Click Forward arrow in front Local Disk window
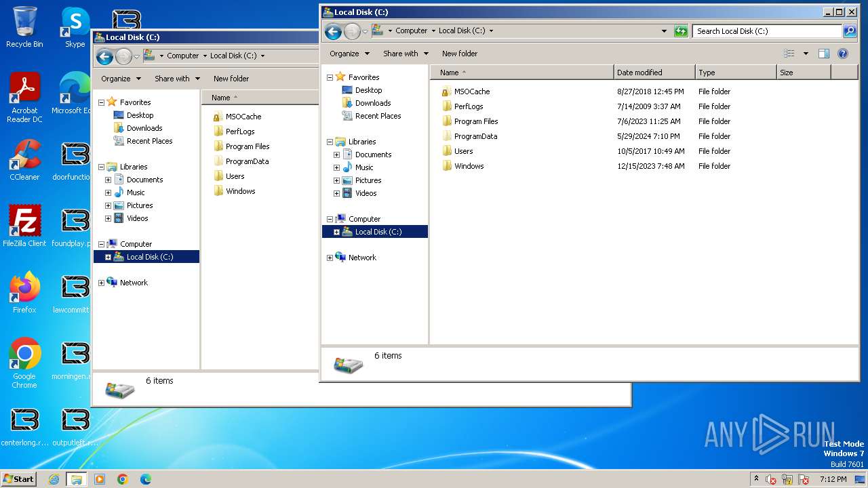Viewport: 868px width, 488px height. (x=352, y=31)
